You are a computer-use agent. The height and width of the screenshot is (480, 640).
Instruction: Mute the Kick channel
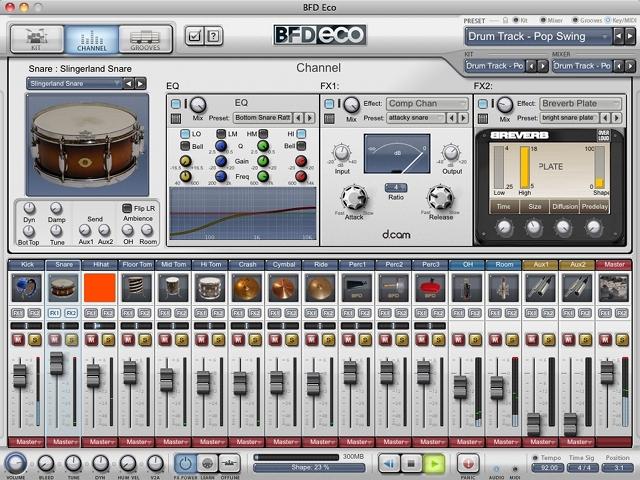[16, 339]
